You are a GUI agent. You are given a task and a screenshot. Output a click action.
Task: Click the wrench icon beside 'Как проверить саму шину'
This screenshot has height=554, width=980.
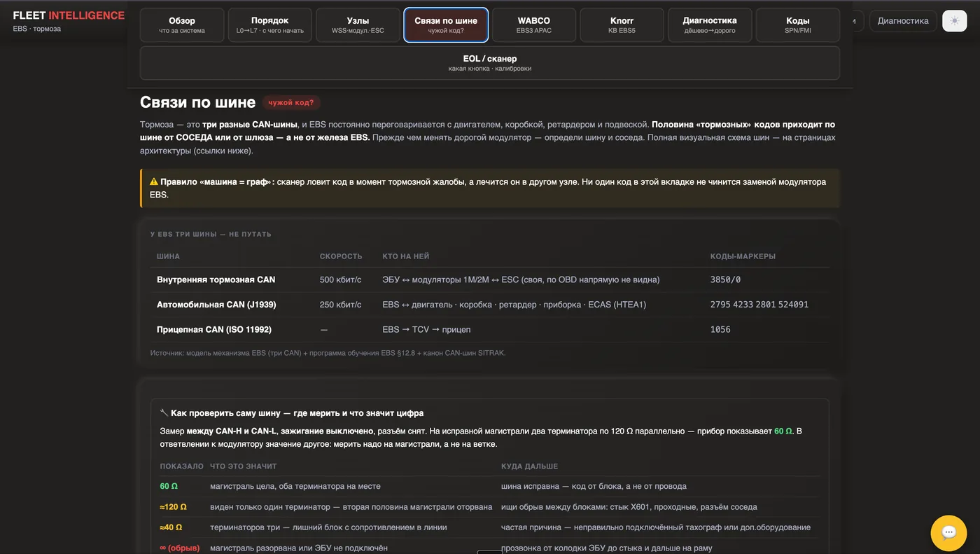point(164,413)
